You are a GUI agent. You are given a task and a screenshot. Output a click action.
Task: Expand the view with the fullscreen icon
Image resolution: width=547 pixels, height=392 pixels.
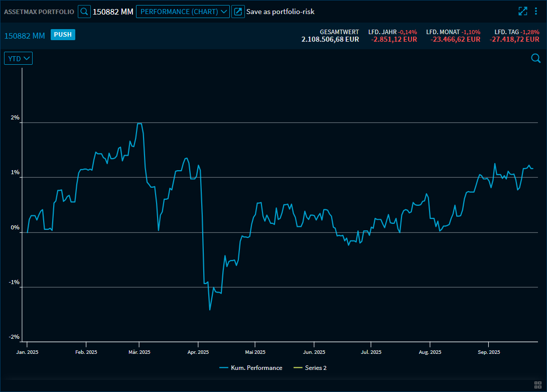(x=522, y=11)
